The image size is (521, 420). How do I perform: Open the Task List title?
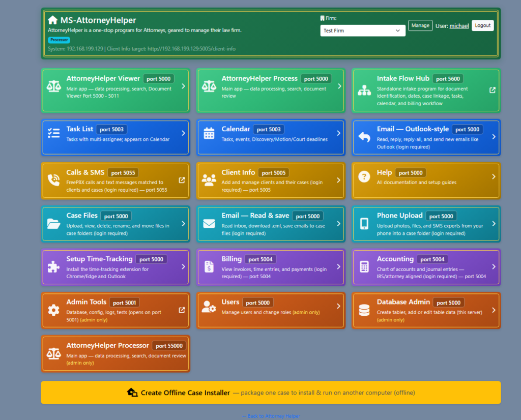[x=80, y=129]
